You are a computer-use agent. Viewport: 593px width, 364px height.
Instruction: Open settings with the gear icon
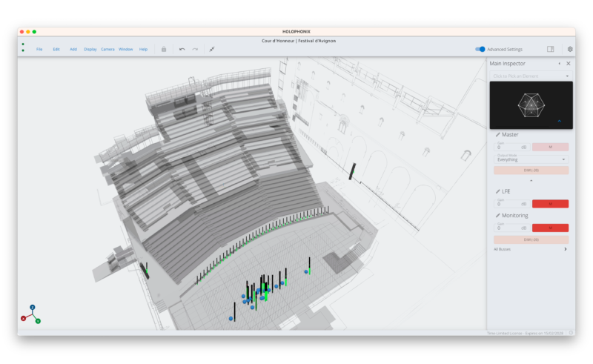click(x=570, y=49)
